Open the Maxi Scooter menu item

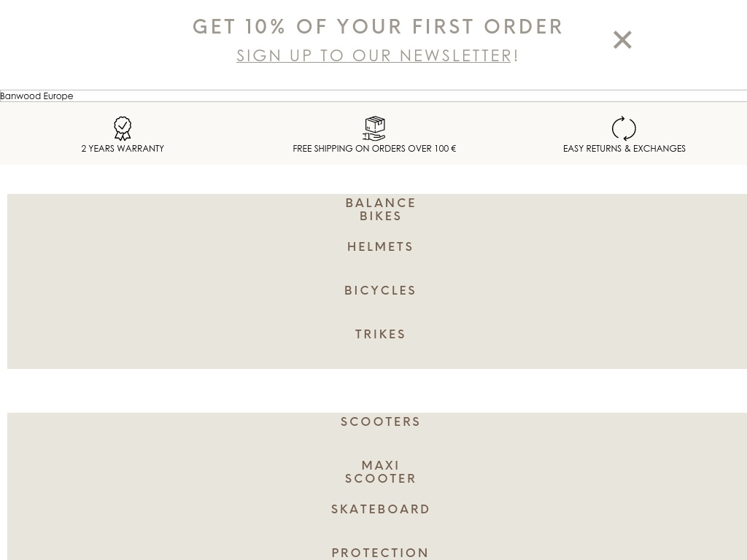click(380, 472)
